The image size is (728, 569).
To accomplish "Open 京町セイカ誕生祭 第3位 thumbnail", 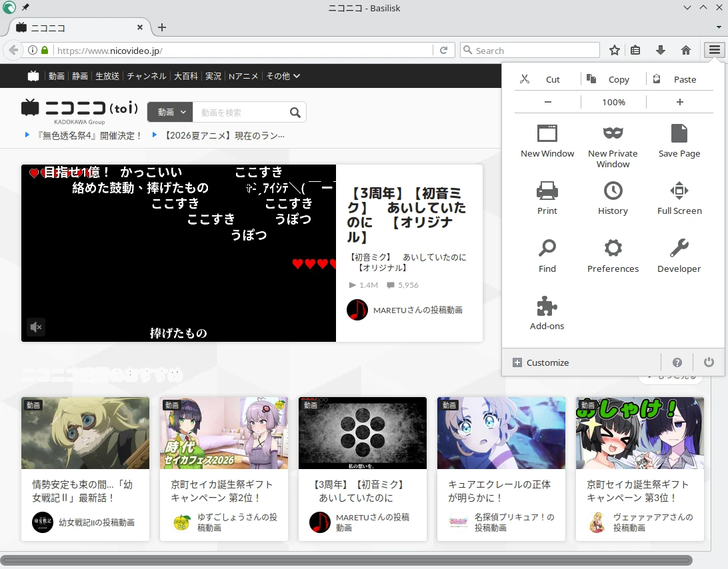I will point(640,432).
